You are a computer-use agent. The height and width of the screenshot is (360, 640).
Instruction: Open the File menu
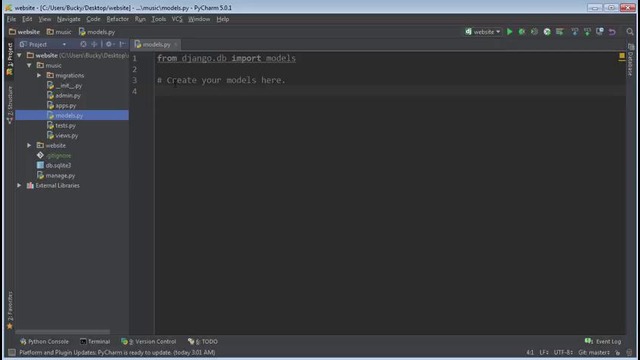(x=11, y=19)
